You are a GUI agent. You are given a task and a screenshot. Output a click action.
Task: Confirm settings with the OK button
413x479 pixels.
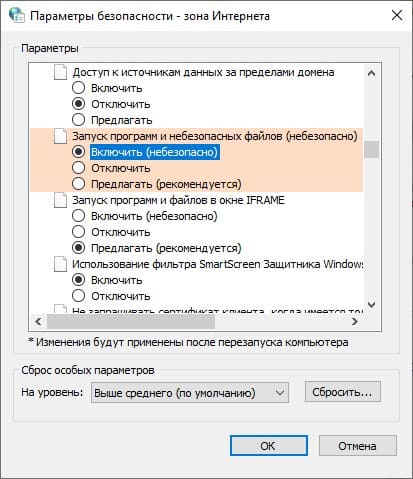[x=269, y=445]
